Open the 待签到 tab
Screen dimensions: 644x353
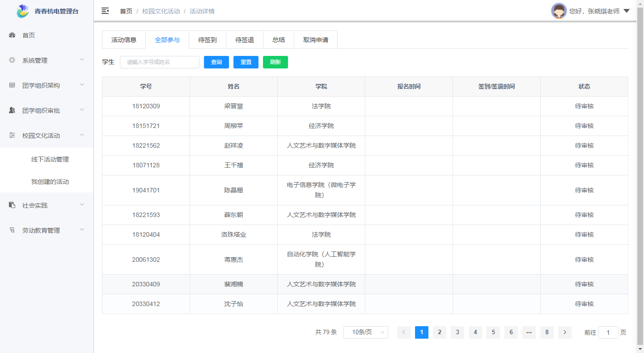[x=208, y=39]
